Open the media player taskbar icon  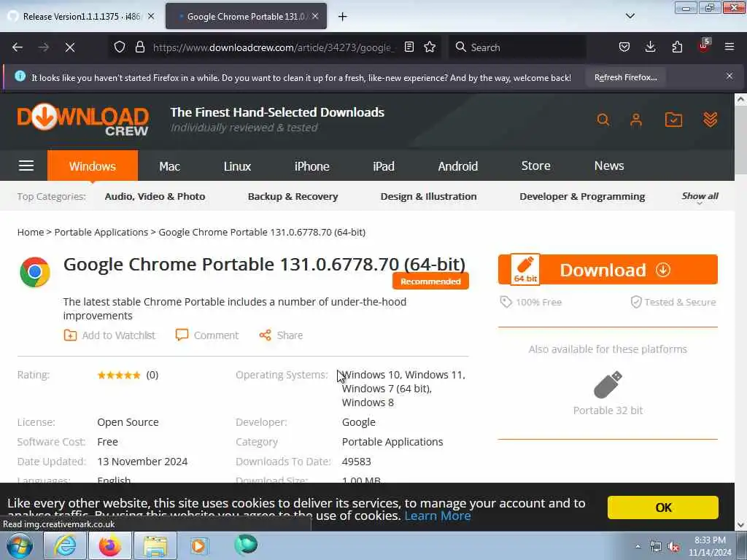pos(198,545)
